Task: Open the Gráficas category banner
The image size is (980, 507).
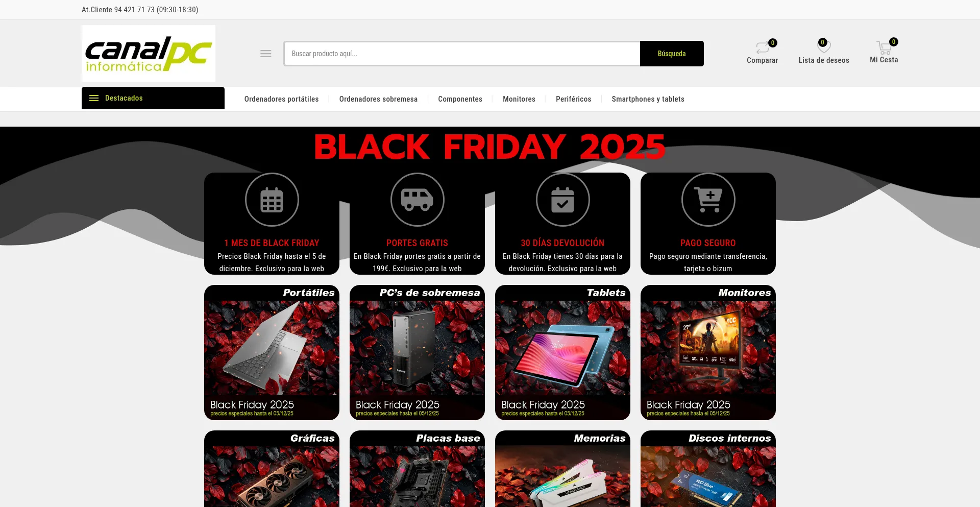Action: (x=272, y=469)
